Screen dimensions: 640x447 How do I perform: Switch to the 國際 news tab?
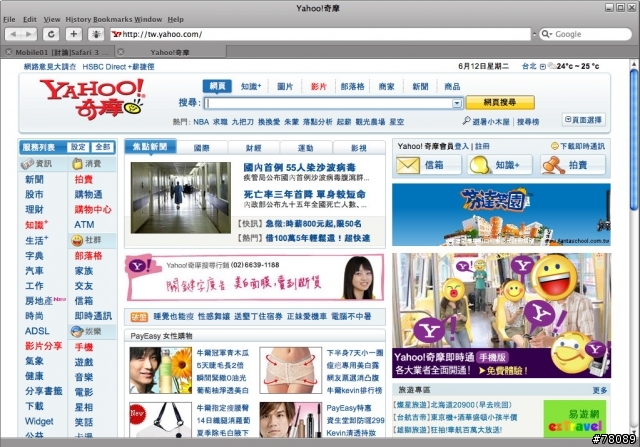click(202, 148)
